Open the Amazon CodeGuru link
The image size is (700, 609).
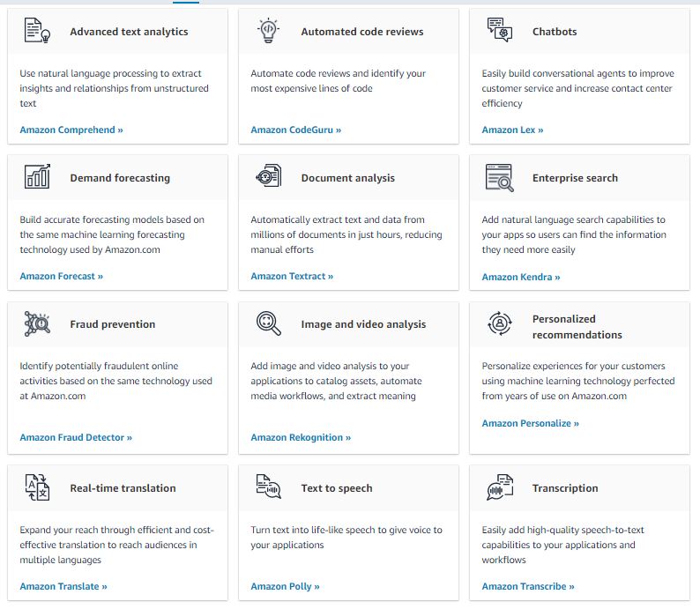(295, 130)
